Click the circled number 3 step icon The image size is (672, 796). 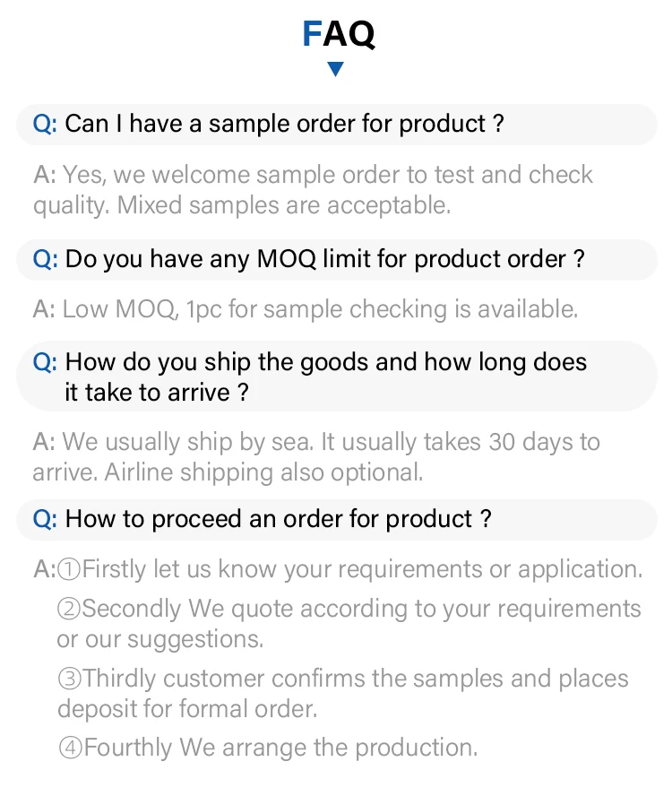[69, 679]
